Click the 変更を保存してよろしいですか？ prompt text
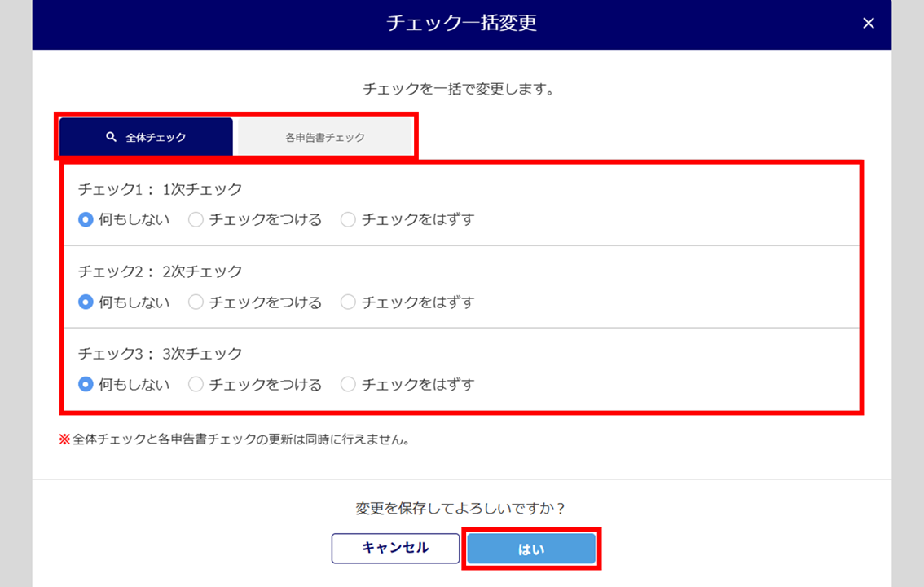 (461, 508)
